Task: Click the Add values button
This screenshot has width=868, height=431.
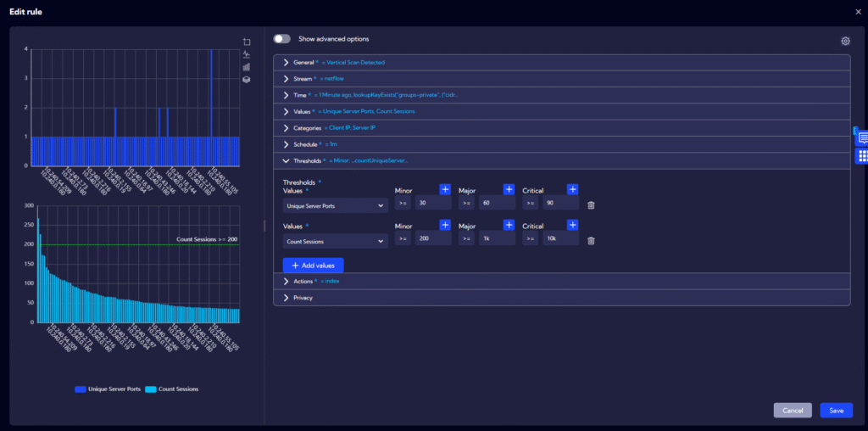Action: point(313,266)
